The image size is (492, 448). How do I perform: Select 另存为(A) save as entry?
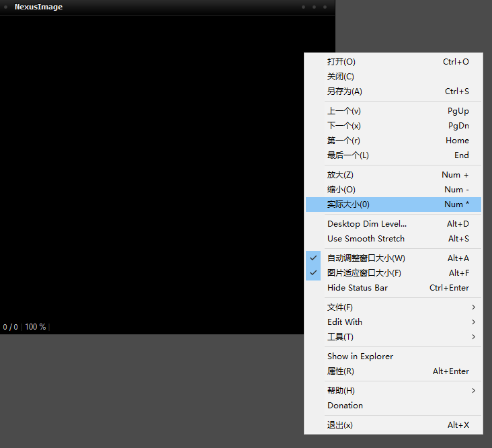pyautogui.click(x=344, y=91)
